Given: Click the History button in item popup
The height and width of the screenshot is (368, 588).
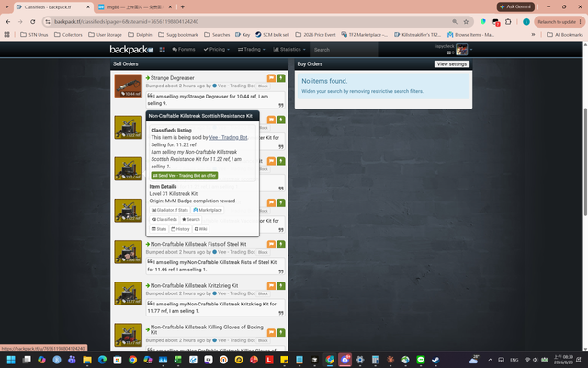Looking at the screenshot, I should (180, 229).
